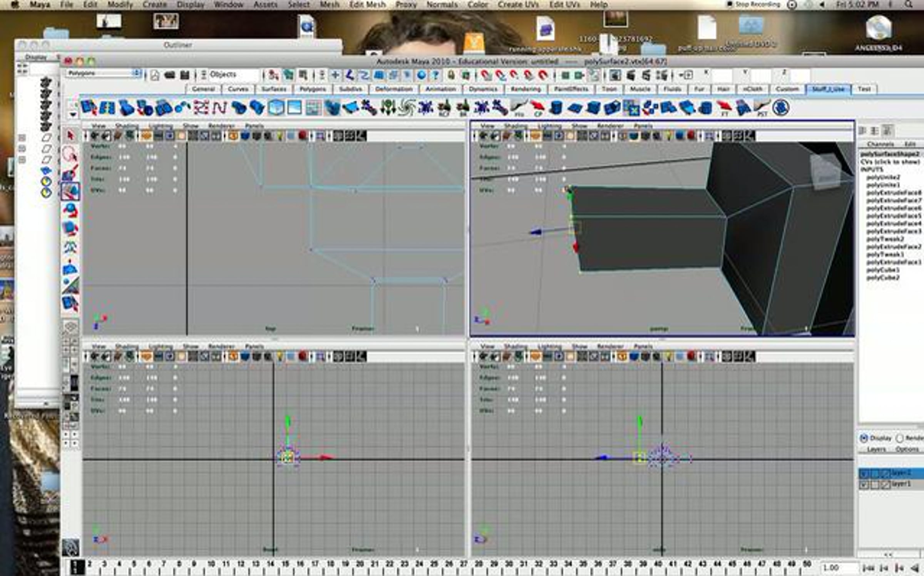Click polyExtrudeFace8 in the INPUTS list

[x=894, y=193]
